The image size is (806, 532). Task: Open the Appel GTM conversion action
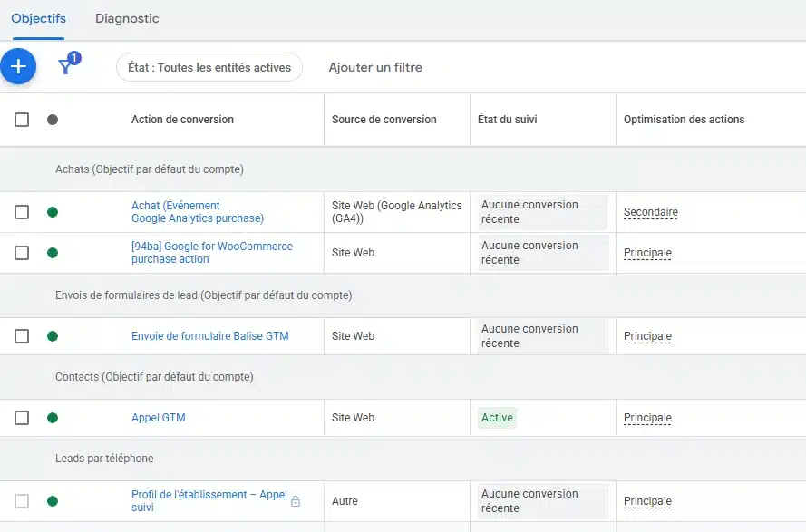coord(159,418)
